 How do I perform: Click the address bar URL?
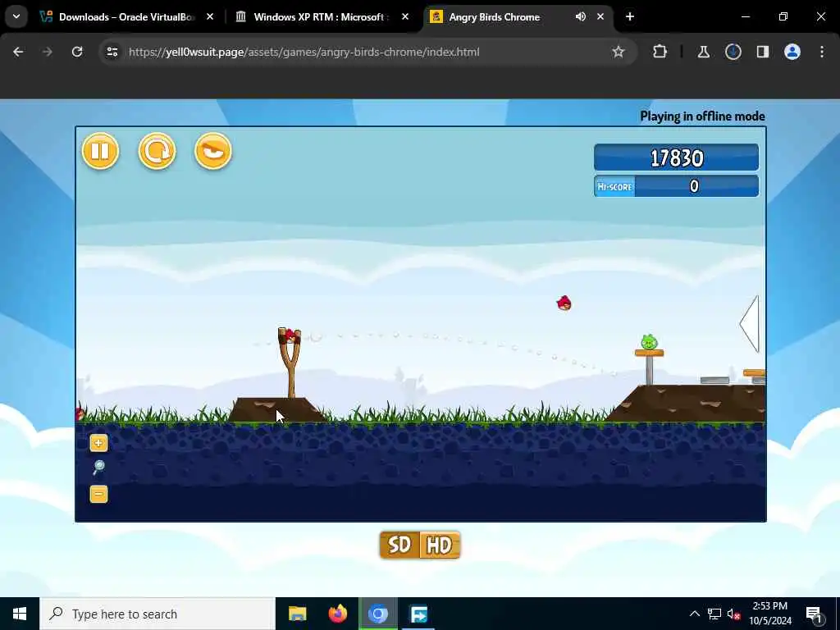point(304,52)
